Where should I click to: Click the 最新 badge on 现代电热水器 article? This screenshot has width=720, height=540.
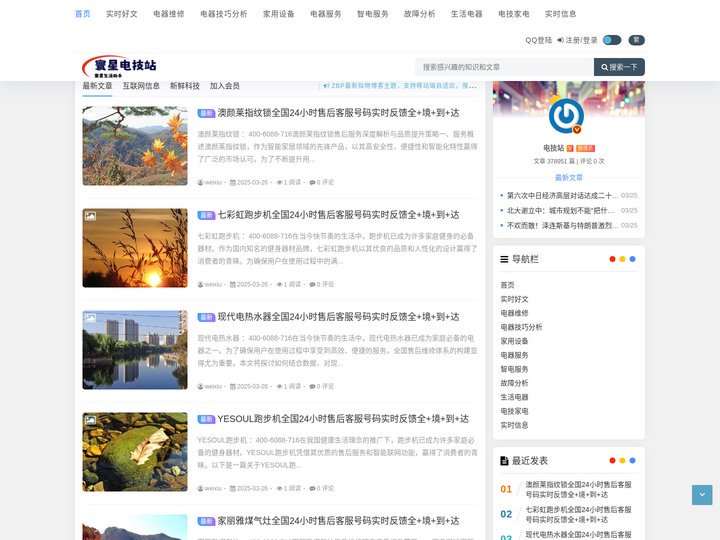tap(206, 317)
